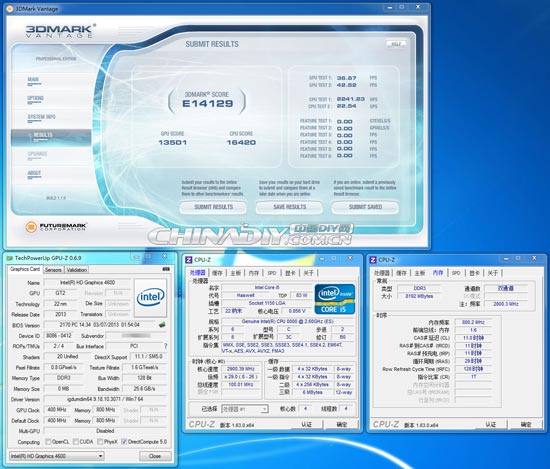Click the Device ID value 8086 - 0412
This screenshot has height=469, width=550.
[x=59, y=336]
